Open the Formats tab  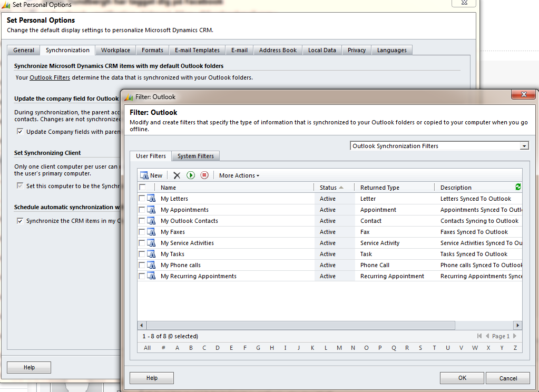(x=152, y=50)
